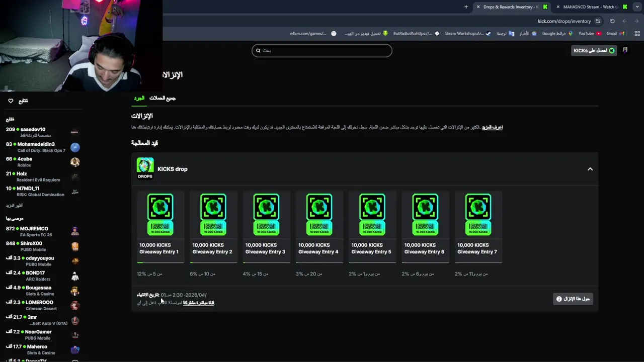Collapse the KICKS drop section chevron
The width and height of the screenshot is (644, 362).
click(x=590, y=169)
